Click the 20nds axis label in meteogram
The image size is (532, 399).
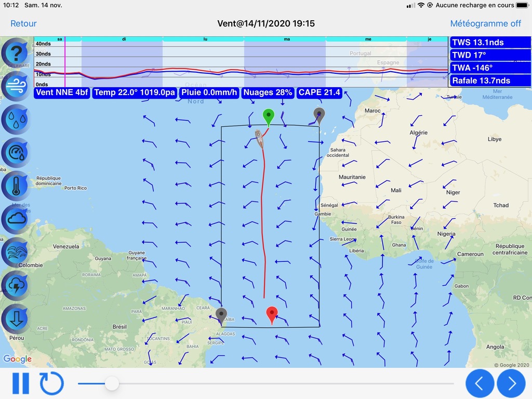pyautogui.click(x=43, y=64)
